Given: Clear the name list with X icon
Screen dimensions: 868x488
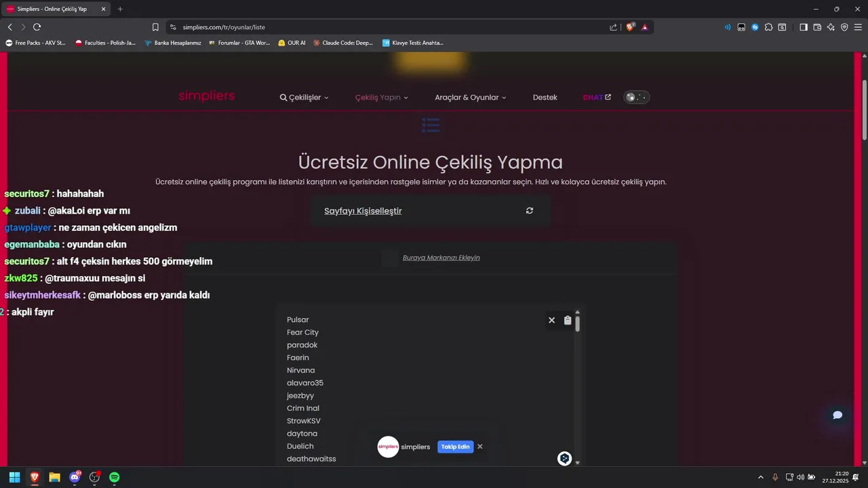Looking at the screenshot, I should (551, 320).
